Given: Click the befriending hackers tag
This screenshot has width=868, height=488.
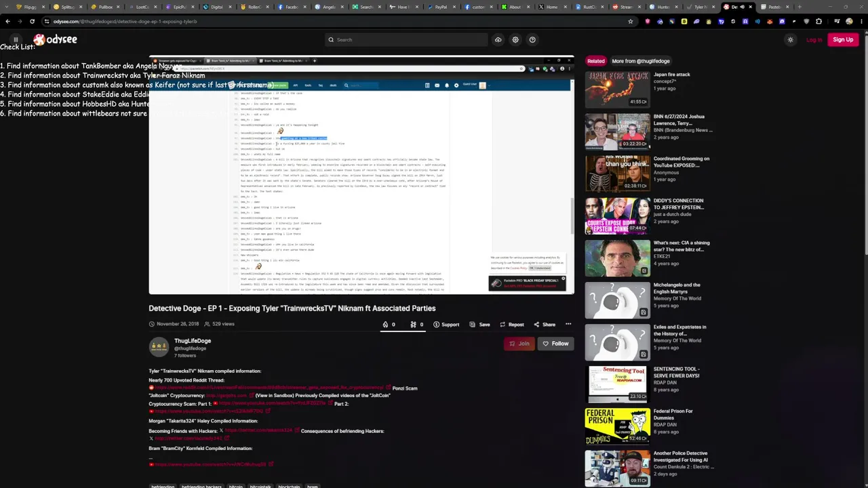Looking at the screenshot, I should pyautogui.click(x=201, y=485).
